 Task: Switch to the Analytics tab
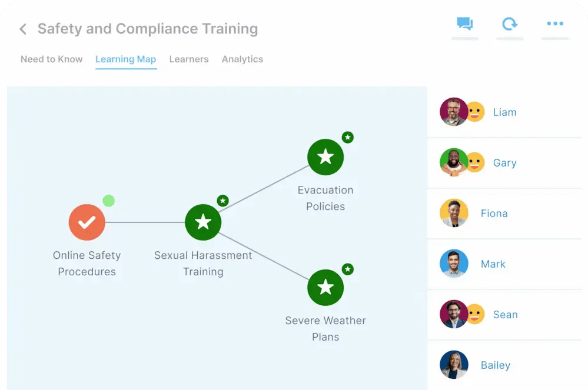242,59
